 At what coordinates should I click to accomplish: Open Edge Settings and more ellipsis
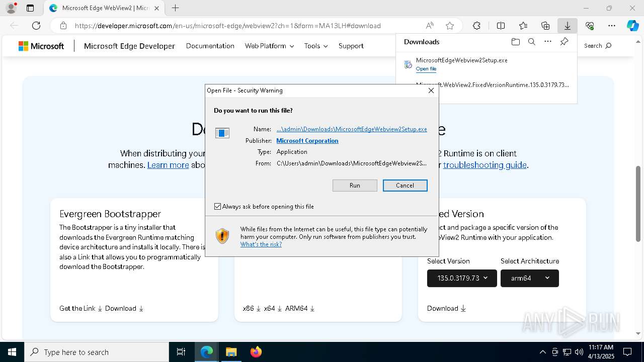[612, 26]
